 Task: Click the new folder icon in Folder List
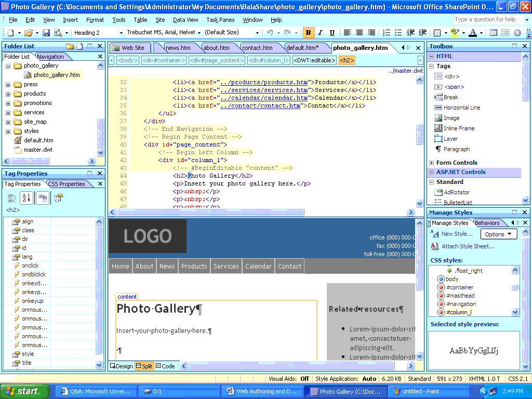tap(70, 46)
